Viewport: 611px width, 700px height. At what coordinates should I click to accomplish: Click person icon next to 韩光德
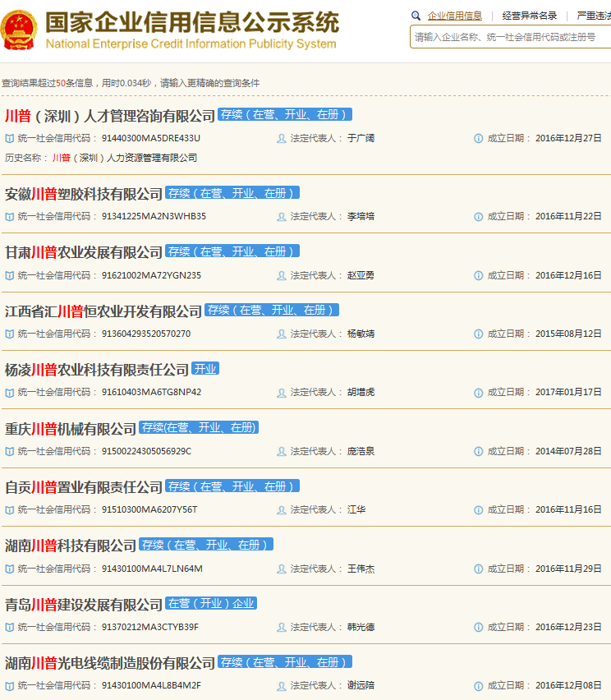[281, 627]
